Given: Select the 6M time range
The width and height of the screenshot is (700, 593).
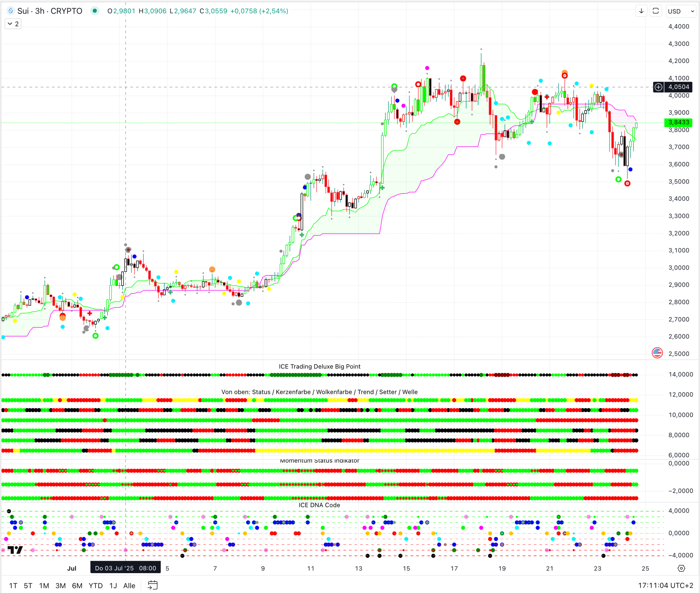Looking at the screenshot, I should [x=77, y=586].
